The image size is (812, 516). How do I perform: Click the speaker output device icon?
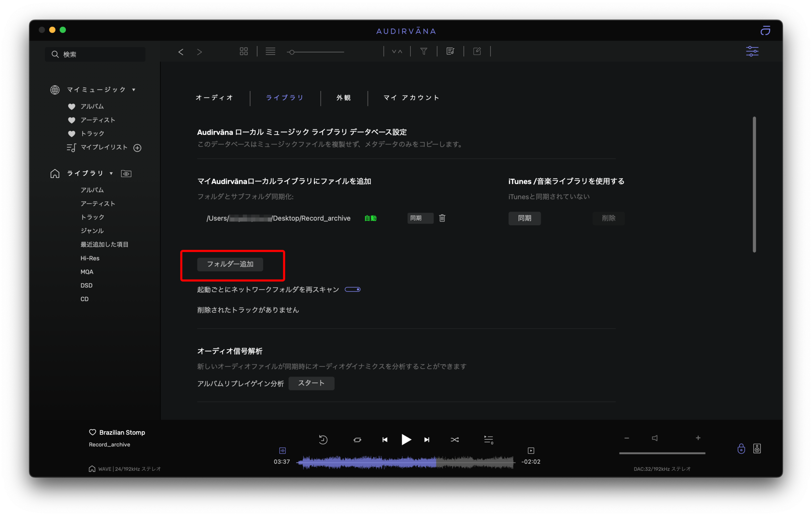tap(757, 448)
